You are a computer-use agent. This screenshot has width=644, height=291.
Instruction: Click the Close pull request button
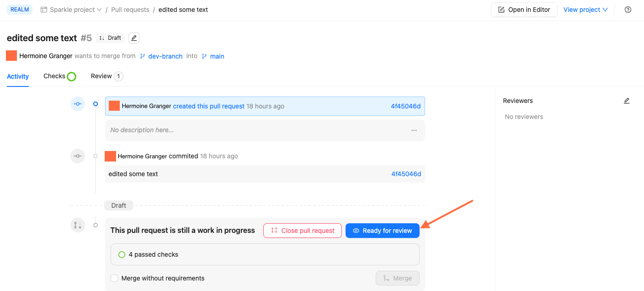(302, 230)
